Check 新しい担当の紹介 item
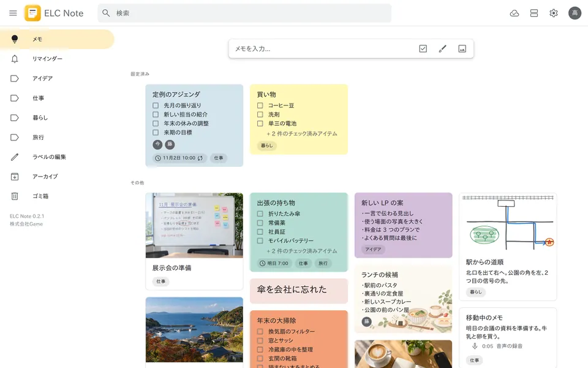Image resolution: width=588 pixels, height=368 pixels. click(156, 115)
